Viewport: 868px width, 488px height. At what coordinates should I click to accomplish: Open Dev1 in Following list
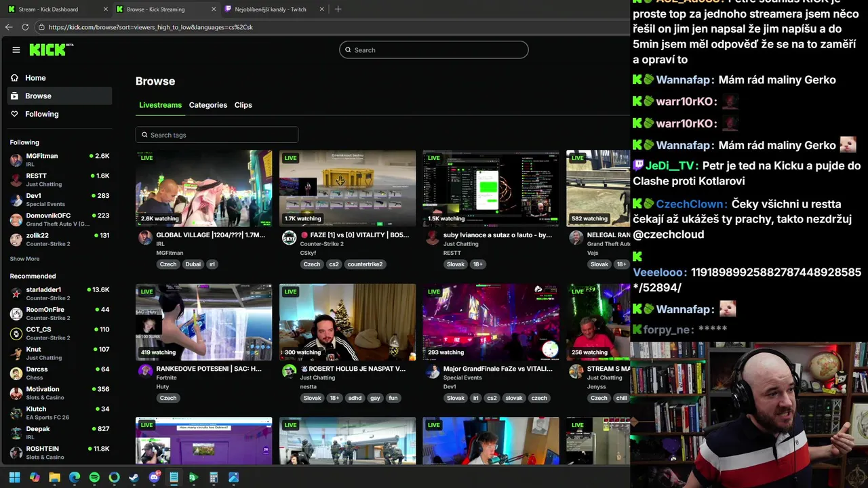point(60,199)
